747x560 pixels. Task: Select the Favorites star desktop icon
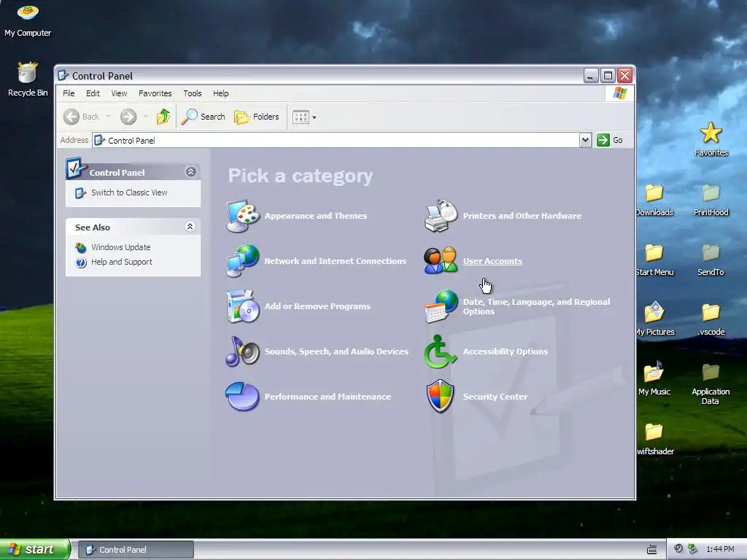coord(711,139)
